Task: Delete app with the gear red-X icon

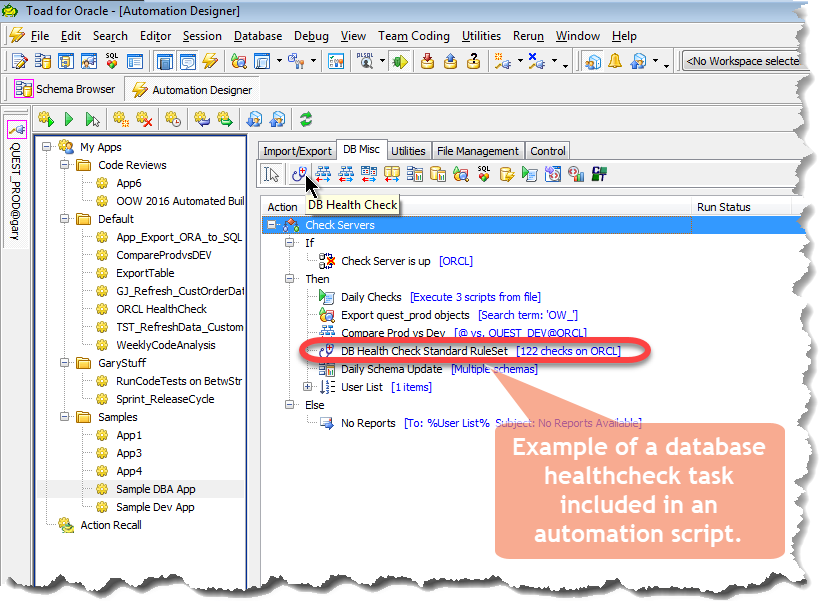Action: [144, 119]
